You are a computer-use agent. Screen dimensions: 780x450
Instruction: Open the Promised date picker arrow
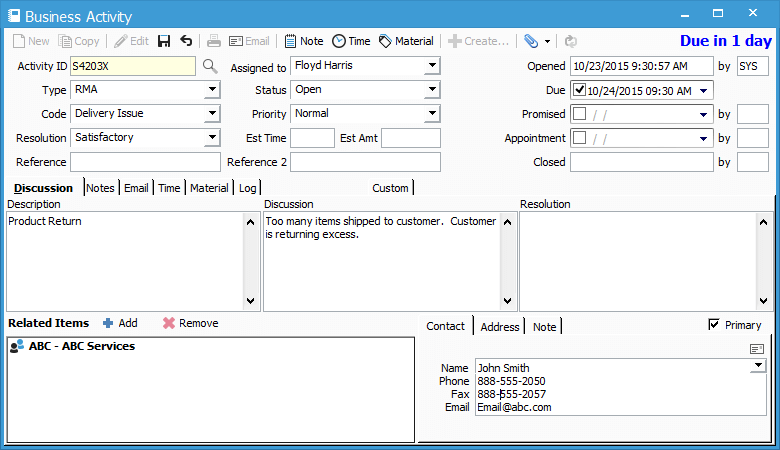click(x=703, y=114)
